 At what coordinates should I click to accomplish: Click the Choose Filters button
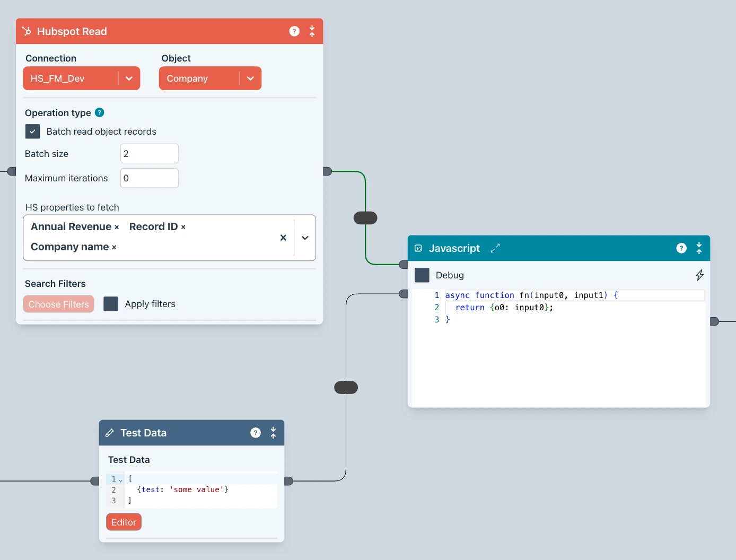point(58,304)
